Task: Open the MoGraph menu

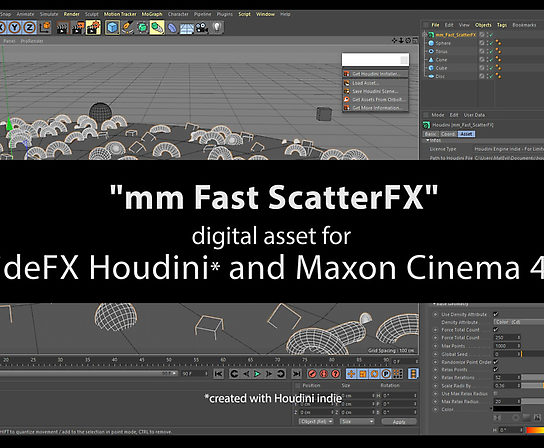Action: pyautogui.click(x=152, y=14)
